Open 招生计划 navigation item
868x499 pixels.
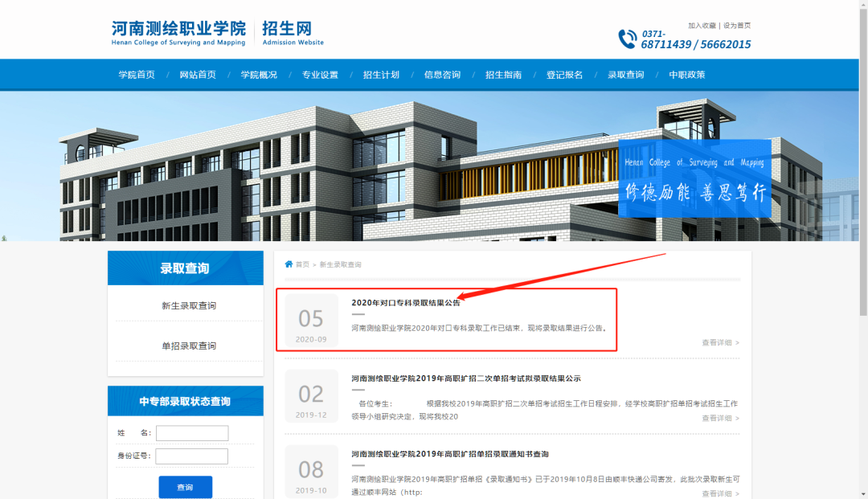pos(381,75)
